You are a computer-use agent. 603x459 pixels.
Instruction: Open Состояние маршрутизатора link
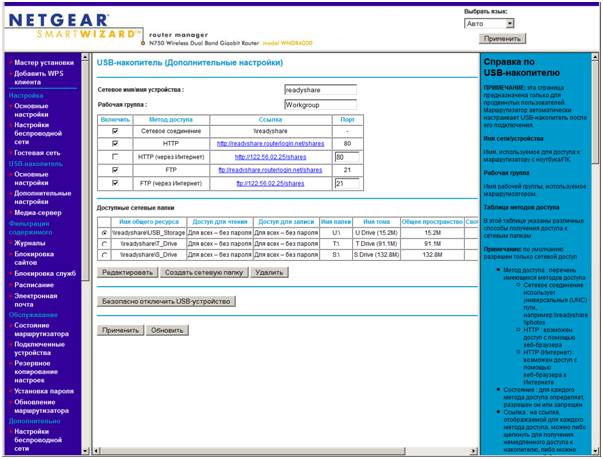click(x=42, y=329)
